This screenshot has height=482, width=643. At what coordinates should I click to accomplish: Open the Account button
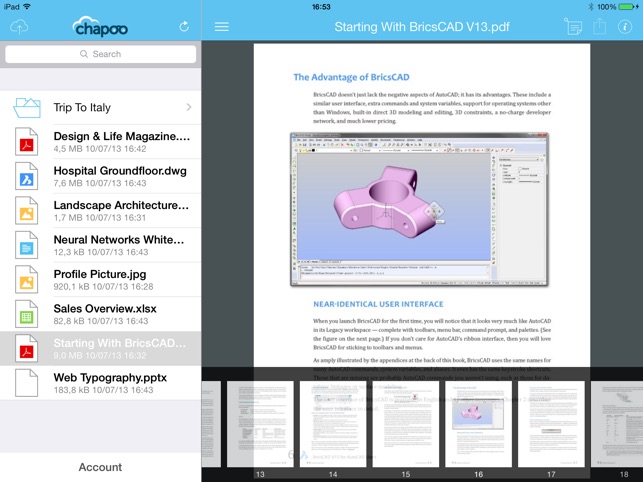100,467
